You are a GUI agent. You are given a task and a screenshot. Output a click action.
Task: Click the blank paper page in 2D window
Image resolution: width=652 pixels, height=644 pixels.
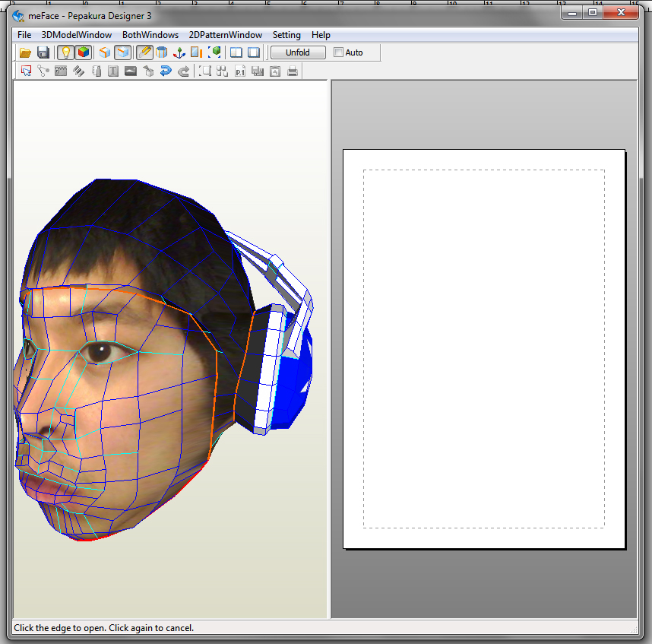[x=484, y=349]
